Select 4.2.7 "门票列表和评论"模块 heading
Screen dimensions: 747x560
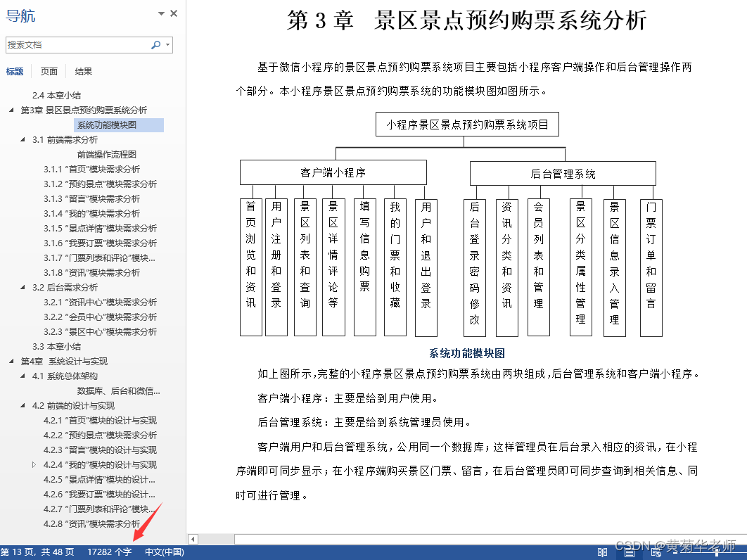click(100, 509)
